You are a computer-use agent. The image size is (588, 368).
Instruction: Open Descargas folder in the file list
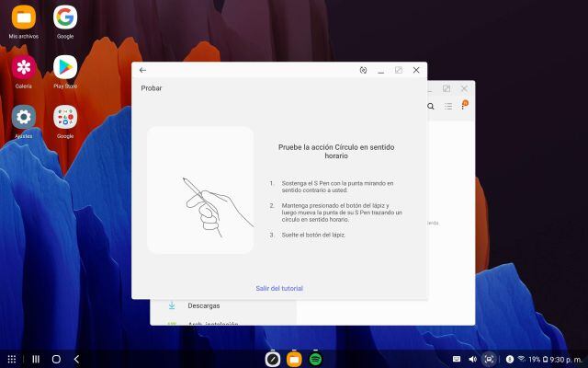[204, 305]
